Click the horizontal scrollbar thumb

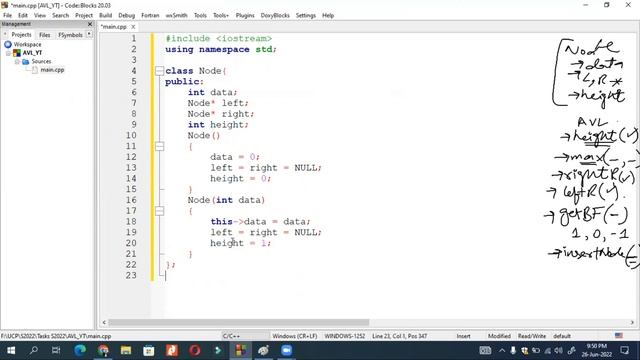tap(238, 322)
